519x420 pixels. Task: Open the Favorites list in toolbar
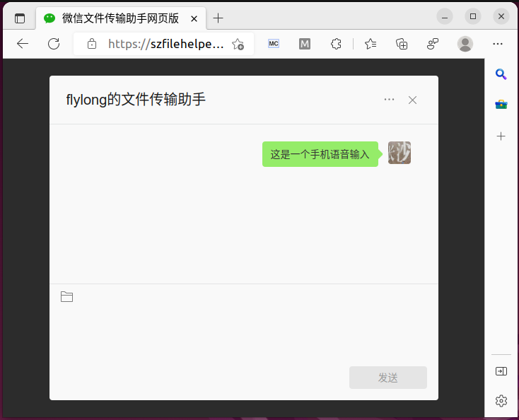(x=371, y=44)
